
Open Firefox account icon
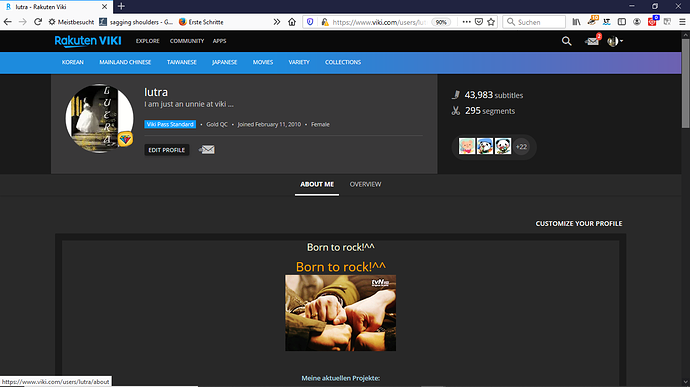(636, 22)
